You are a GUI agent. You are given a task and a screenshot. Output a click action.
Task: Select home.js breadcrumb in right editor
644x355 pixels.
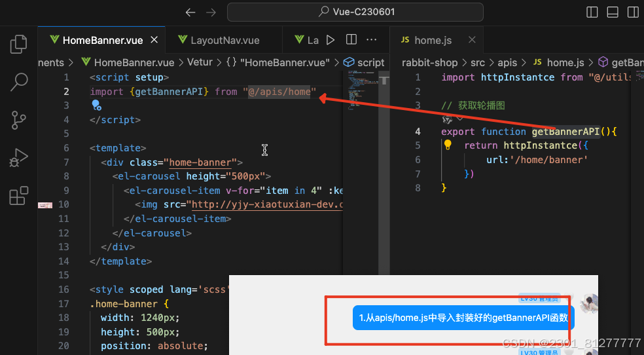(x=558, y=62)
